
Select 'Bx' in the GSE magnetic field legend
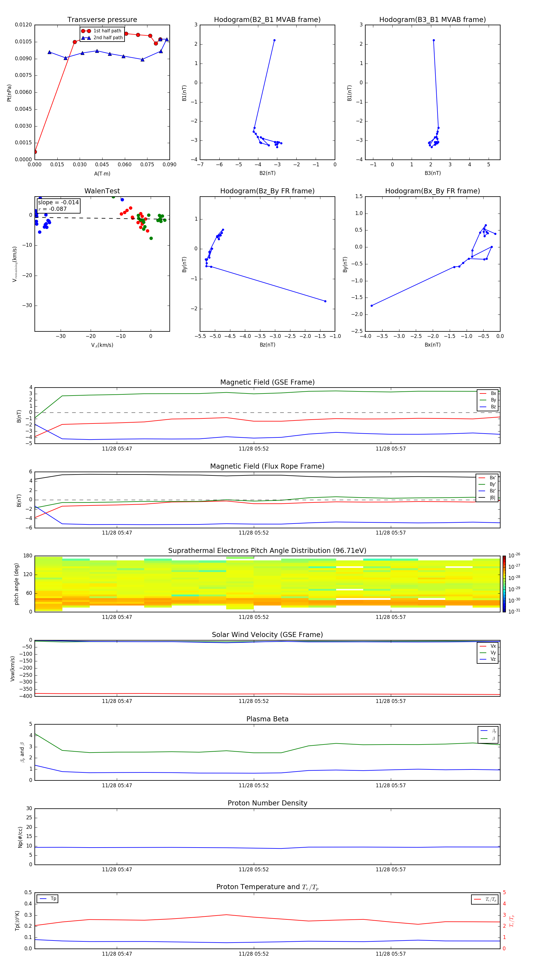(488, 393)
